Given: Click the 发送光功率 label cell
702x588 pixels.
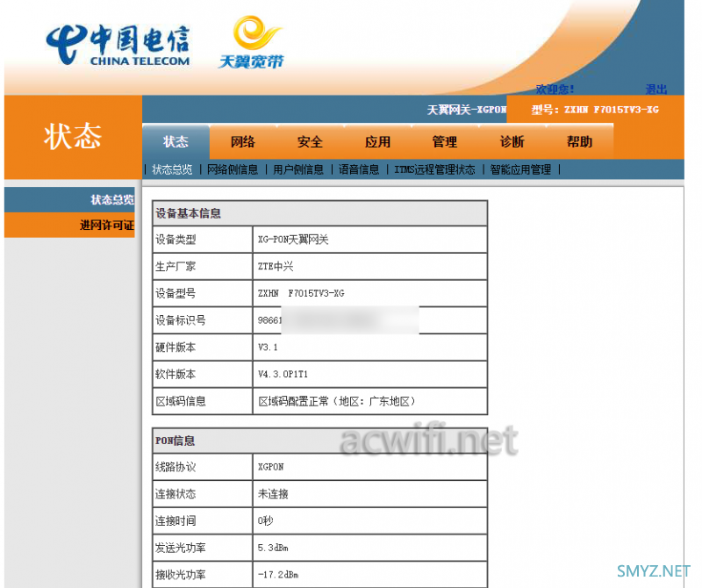Looking at the screenshot, I should (203, 548).
